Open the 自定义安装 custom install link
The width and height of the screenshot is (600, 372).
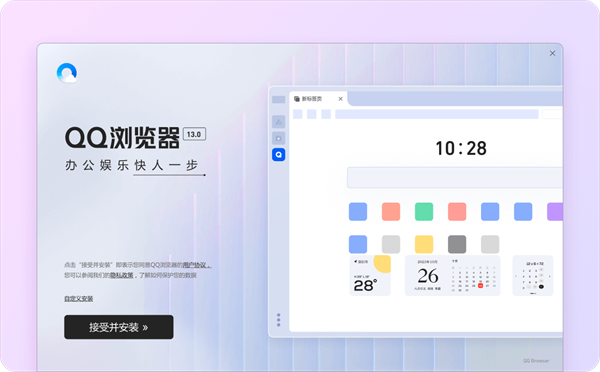[x=78, y=299]
